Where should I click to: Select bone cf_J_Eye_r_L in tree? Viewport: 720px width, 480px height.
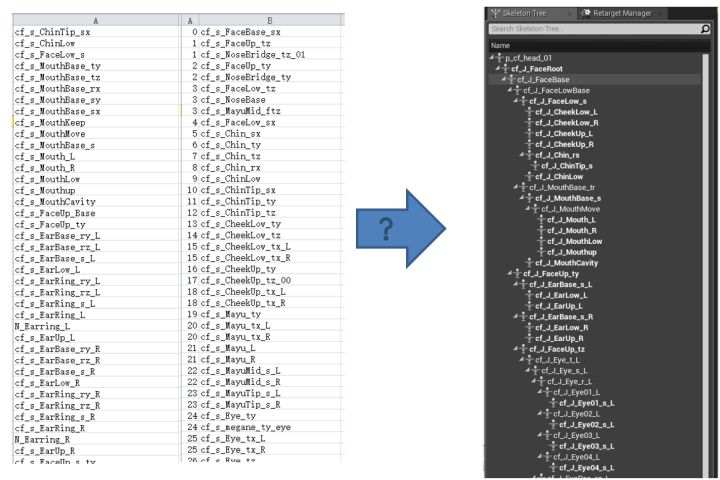click(x=569, y=382)
